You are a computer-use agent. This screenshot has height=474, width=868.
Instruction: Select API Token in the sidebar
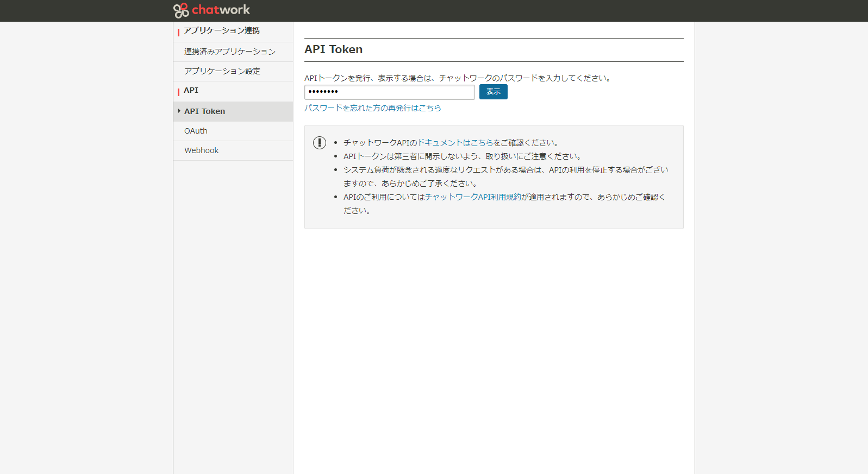tap(233, 111)
